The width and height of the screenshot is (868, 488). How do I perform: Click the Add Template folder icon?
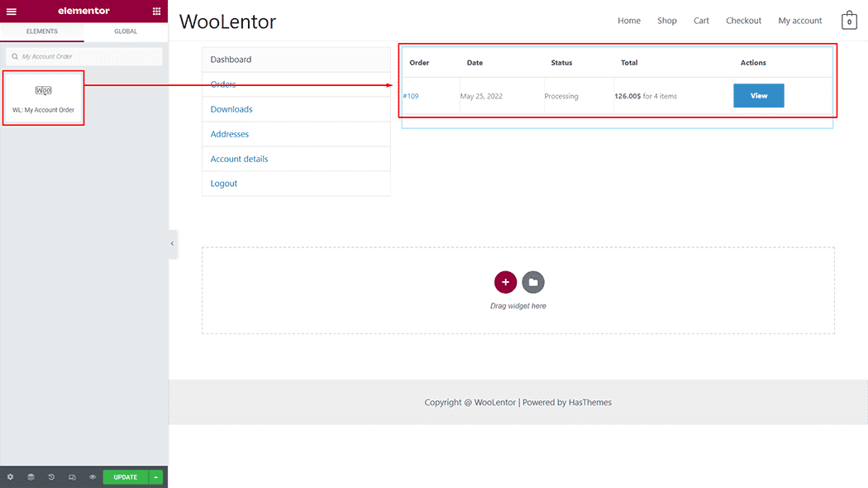533,282
